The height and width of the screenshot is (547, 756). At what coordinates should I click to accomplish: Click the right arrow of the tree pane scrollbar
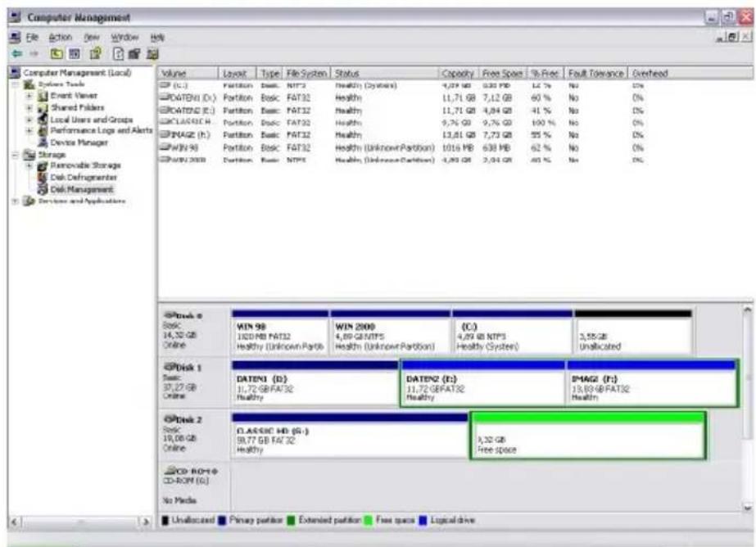146,522
